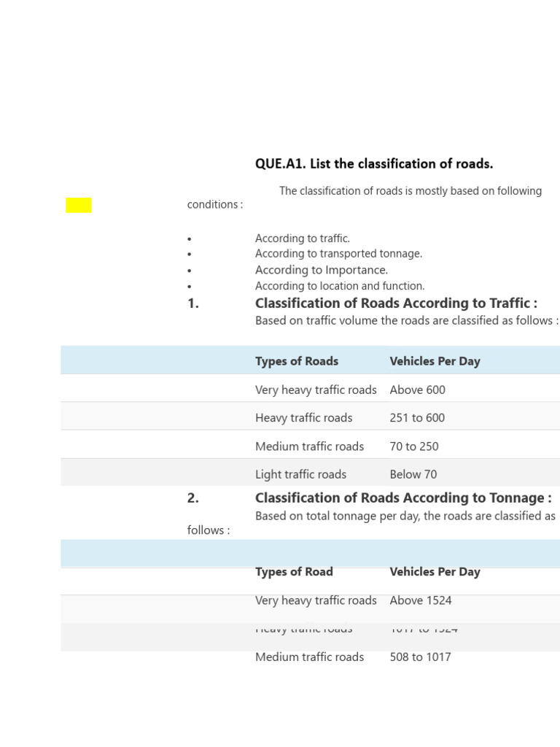Click 'Types of Roads' table header
Image resolution: width=560 pixels, height=747 pixels.
297,361
